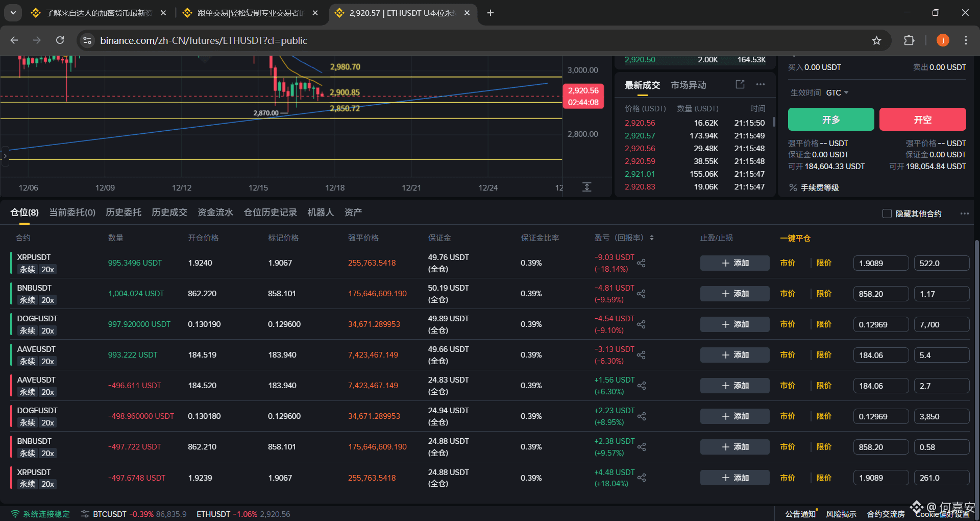Add TP/SL for the XRPUSDT long position

[735, 263]
